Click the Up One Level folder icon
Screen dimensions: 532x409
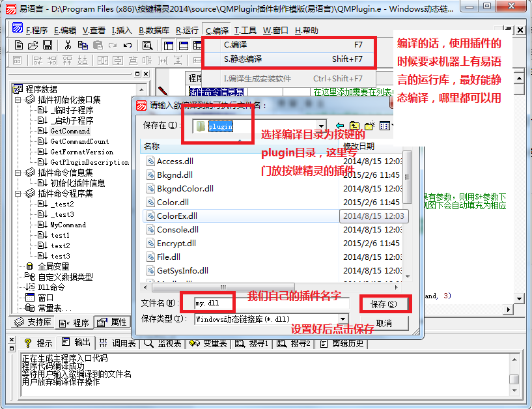pyautogui.click(x=354, y=126)
